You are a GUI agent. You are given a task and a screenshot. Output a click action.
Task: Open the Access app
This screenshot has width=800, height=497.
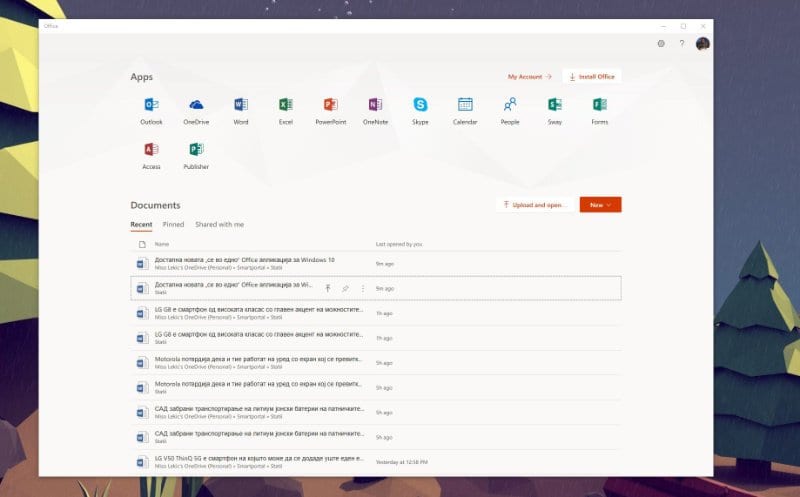[151, 156]
